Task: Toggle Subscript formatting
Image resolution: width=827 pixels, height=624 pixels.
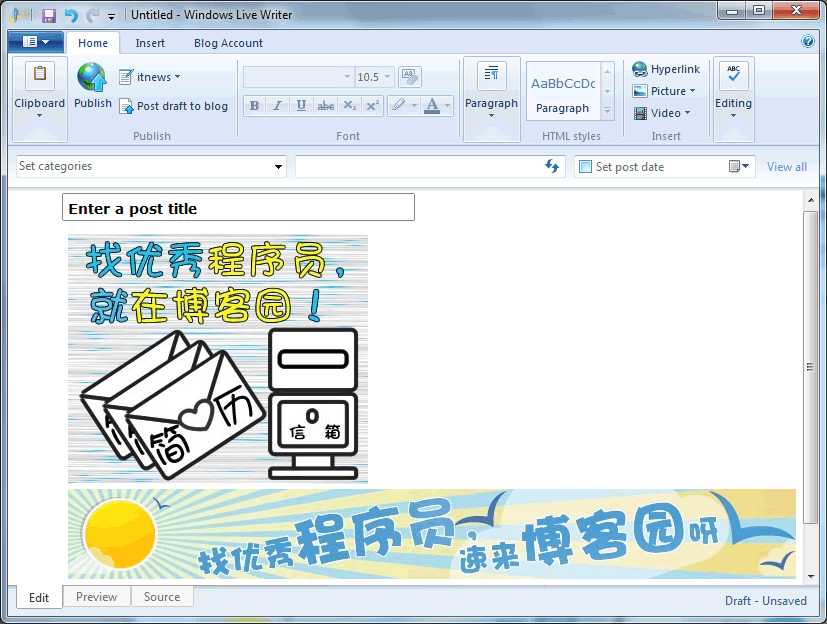Action: (x=349, y=105)
